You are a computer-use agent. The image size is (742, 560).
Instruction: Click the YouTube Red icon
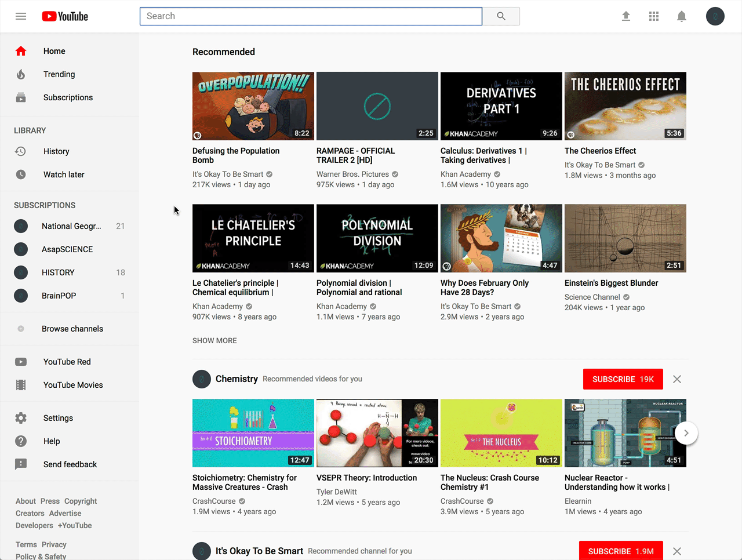pyautogui.click(x=21, y=362)
